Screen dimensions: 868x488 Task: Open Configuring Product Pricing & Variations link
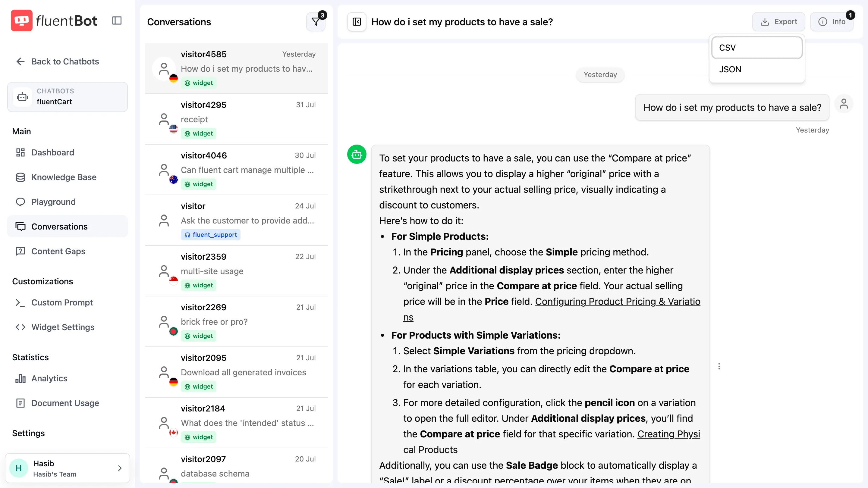point(617,302)
